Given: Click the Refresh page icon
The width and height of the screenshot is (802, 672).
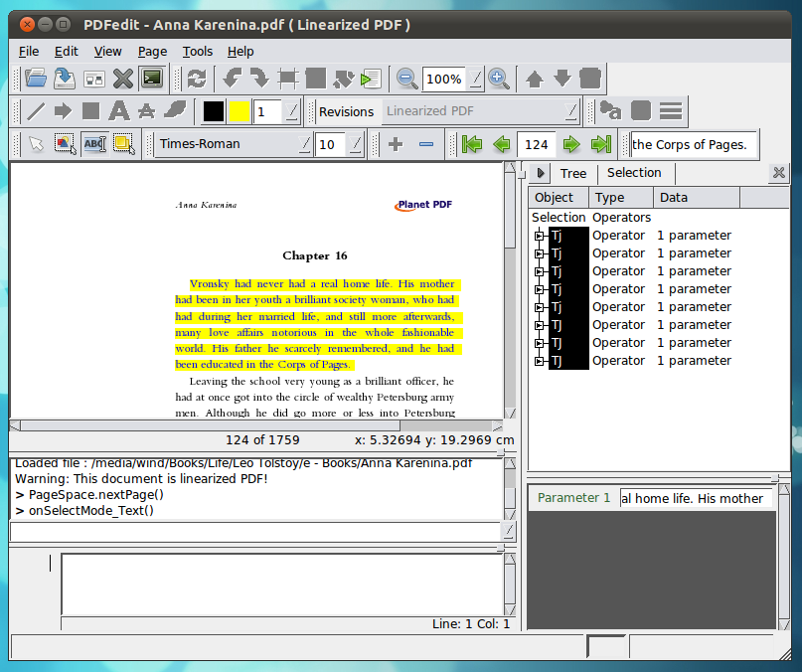Looking at the screenshot, I should tap(197, 79).
